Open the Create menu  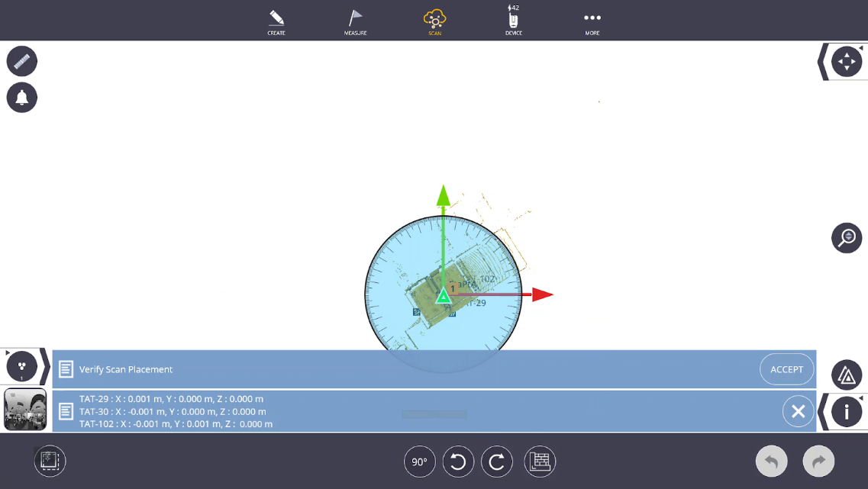click(276, 22)
